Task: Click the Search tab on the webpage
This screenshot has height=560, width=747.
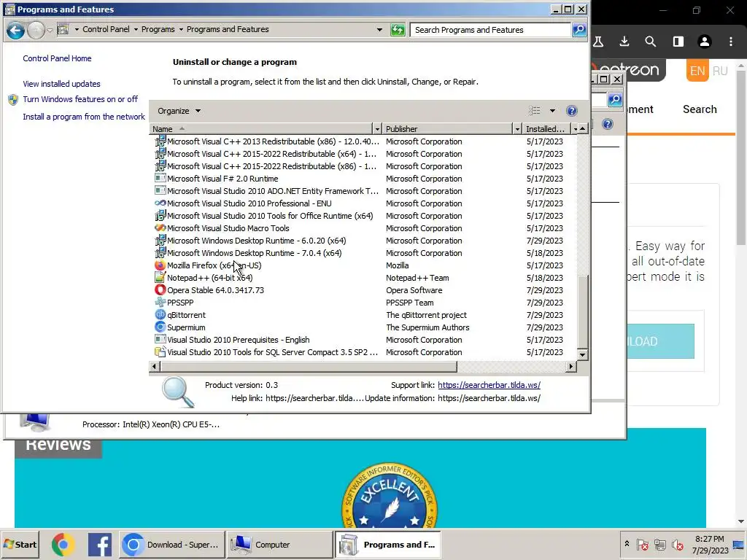Action: click(x=700, y=109)
